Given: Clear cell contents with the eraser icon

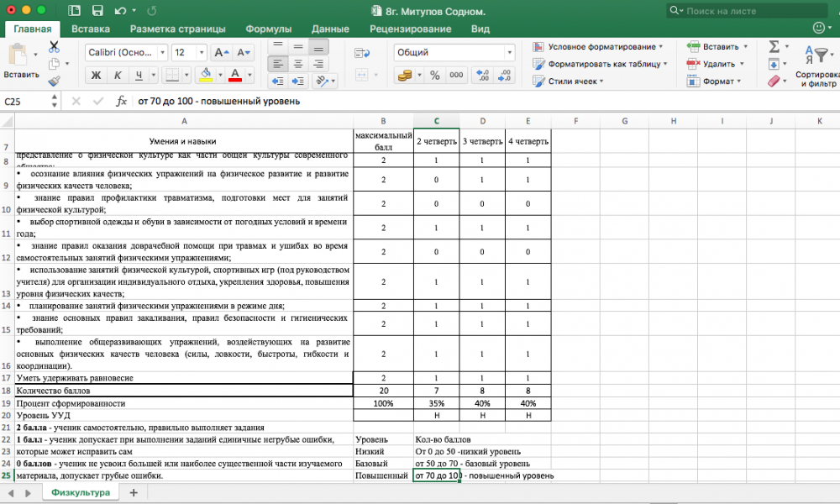Looking at the screenshot, I should [774, 81].
